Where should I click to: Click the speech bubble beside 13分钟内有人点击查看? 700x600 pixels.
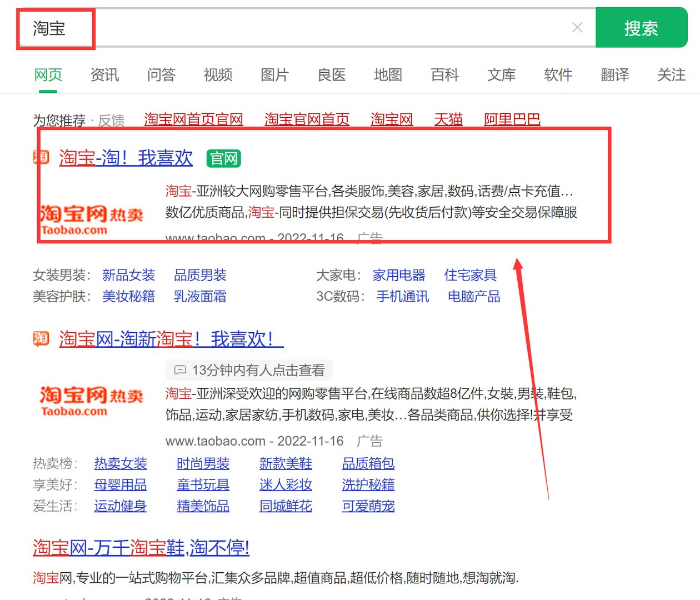pos(180,370)
